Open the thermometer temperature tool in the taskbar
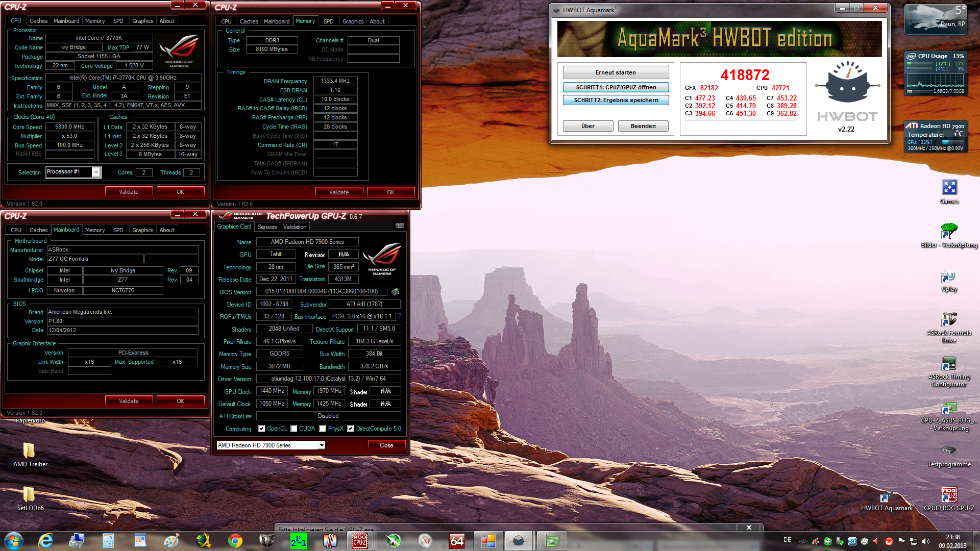The height and width of the screenshot is (551, 980). tap(330, 540)
